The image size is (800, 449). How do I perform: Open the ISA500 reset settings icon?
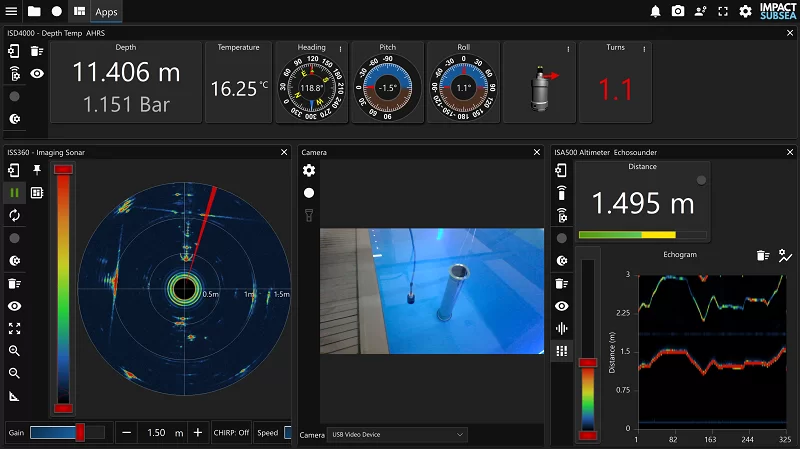pos(562,261)
